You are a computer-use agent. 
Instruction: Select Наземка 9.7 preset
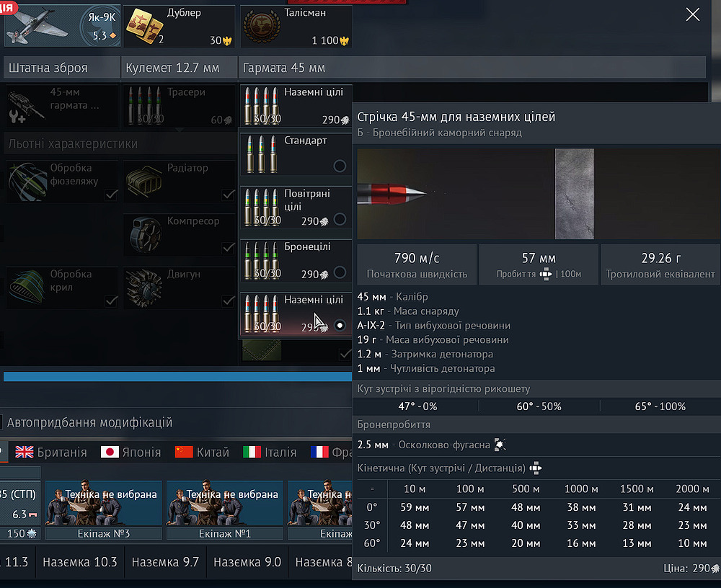(x=165, y=562)
